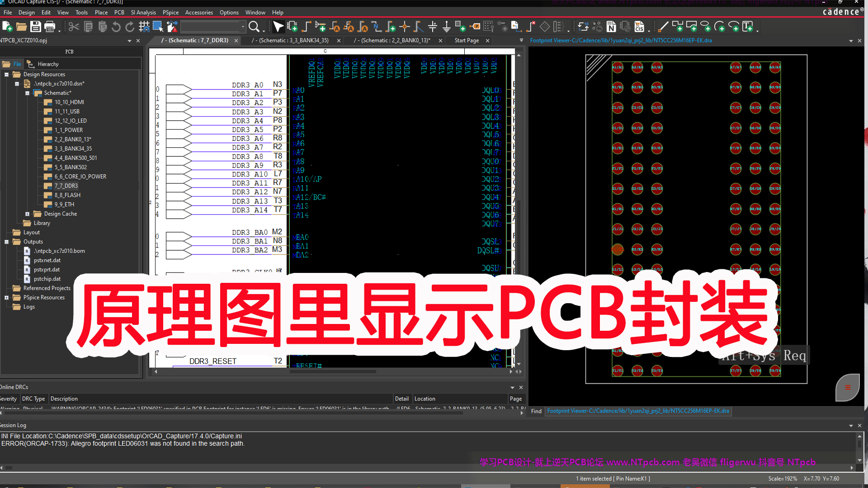Click the schematic horizontal scrollbar

(x=333, y=372)
